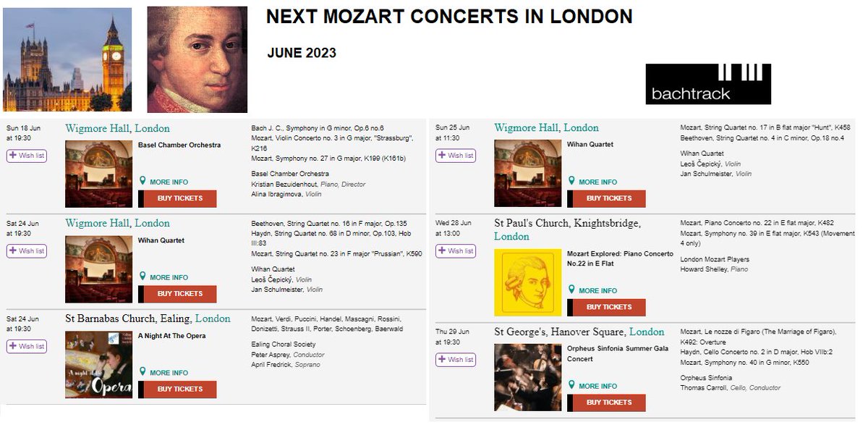
Task: Click the map pin icon for Orpheus Sinfonia concert
Action: 572,385
